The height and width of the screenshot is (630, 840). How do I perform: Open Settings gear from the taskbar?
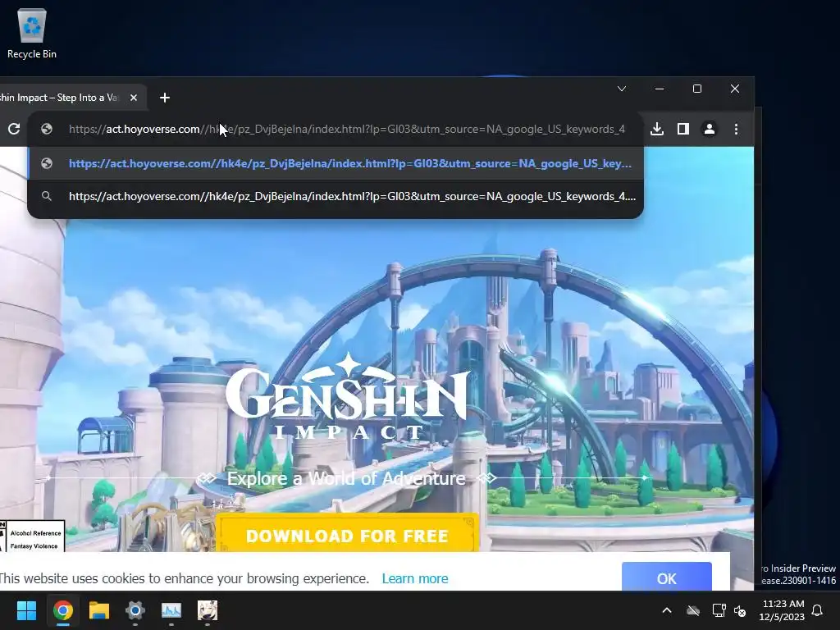click(135, 610)
